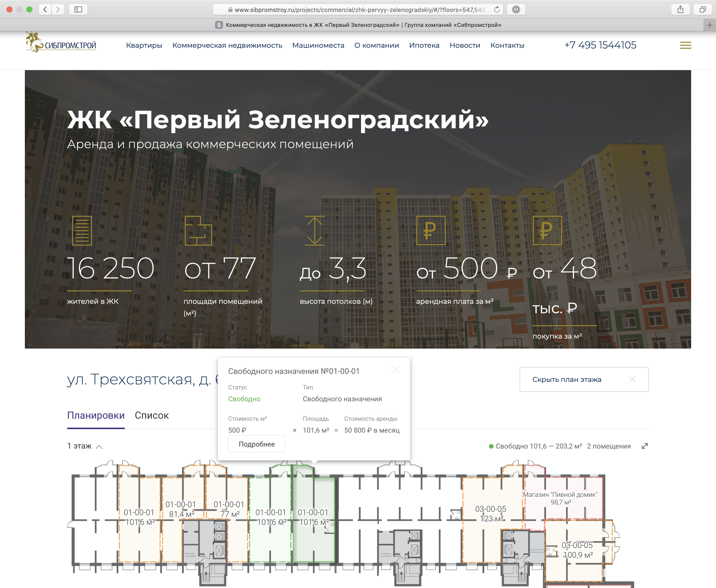Click the Сибпромстрой logo
This screenshot has height=588, width=716.
61,42
